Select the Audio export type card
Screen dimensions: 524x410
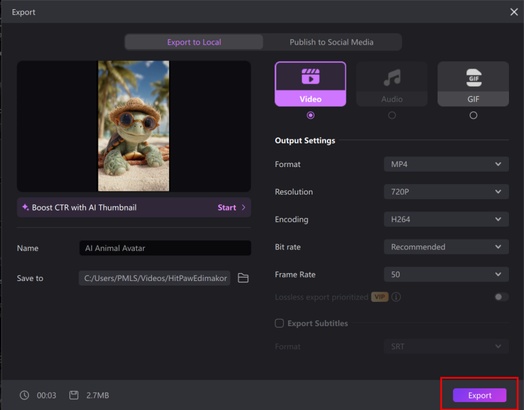click(392, 84)
